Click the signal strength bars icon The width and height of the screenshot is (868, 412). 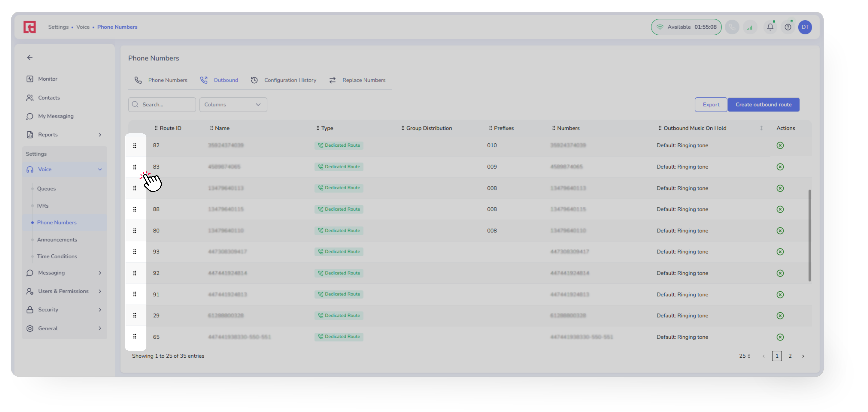click(749, 27)
